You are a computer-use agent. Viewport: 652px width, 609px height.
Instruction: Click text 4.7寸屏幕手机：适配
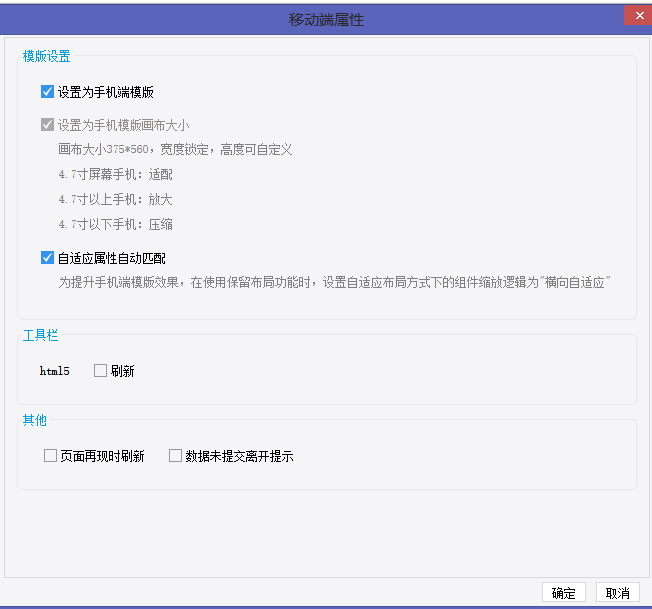click(115, 174)
